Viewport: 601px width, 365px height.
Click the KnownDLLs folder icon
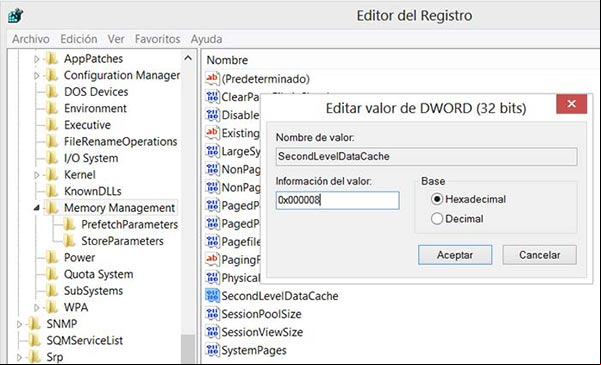52,191
